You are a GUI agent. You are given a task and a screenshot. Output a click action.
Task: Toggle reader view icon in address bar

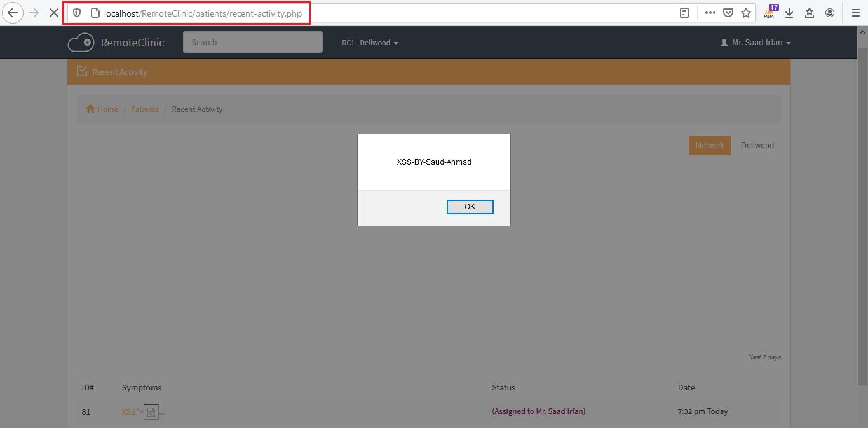pos(684,13)
